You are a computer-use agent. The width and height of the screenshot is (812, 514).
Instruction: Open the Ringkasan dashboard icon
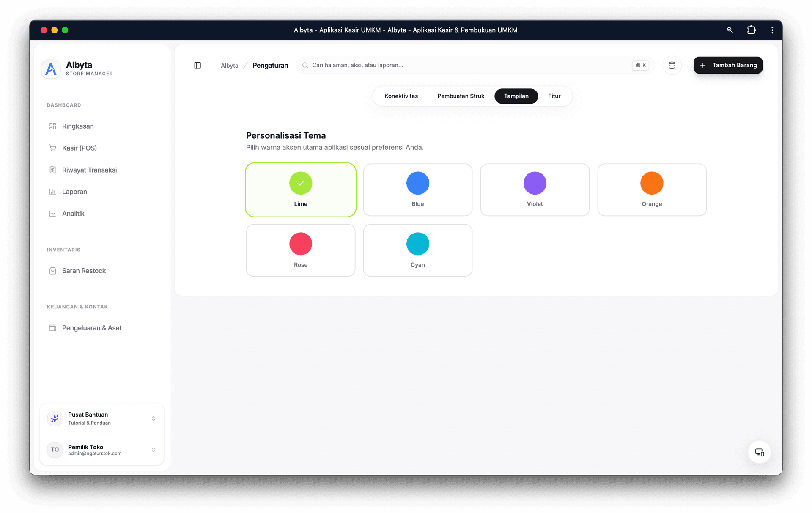coord(52,126)
